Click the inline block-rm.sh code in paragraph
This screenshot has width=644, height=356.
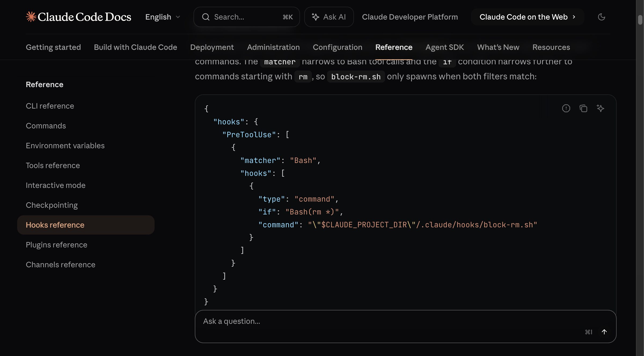pos(356,77)
